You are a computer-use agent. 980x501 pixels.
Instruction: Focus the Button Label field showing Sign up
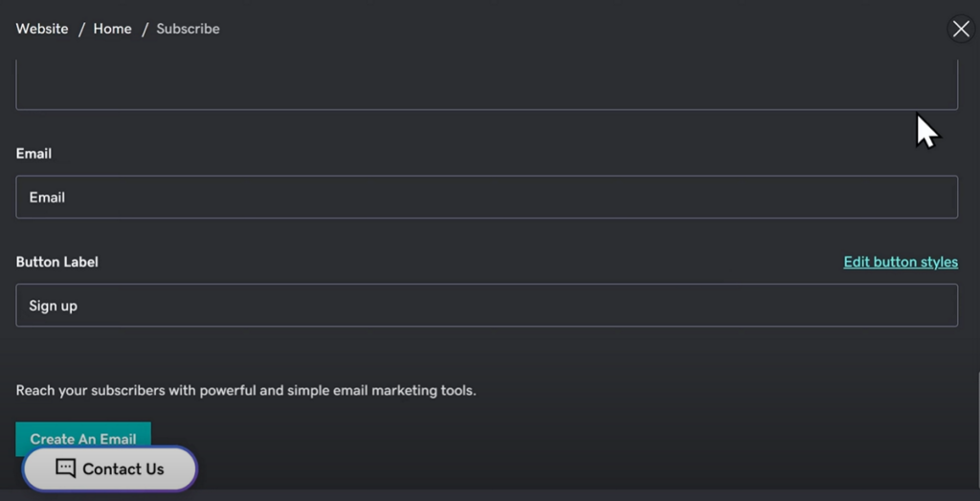[487, 305]
